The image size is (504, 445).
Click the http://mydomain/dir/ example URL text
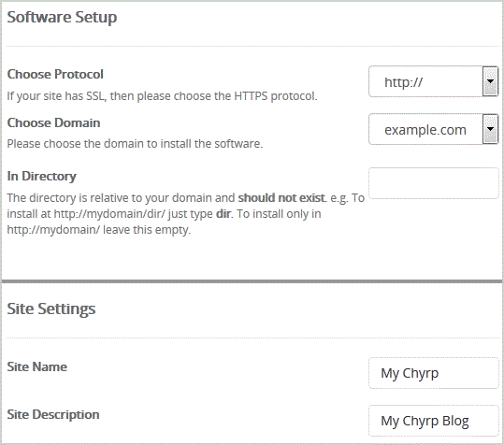pyautogui.click(x=109, y=214)
